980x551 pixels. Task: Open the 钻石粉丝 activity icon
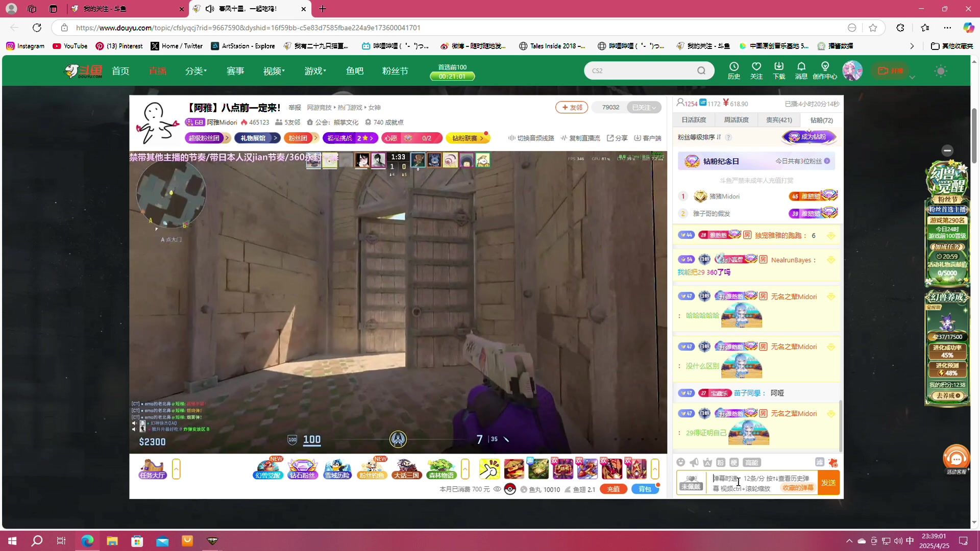click(303, 469)
